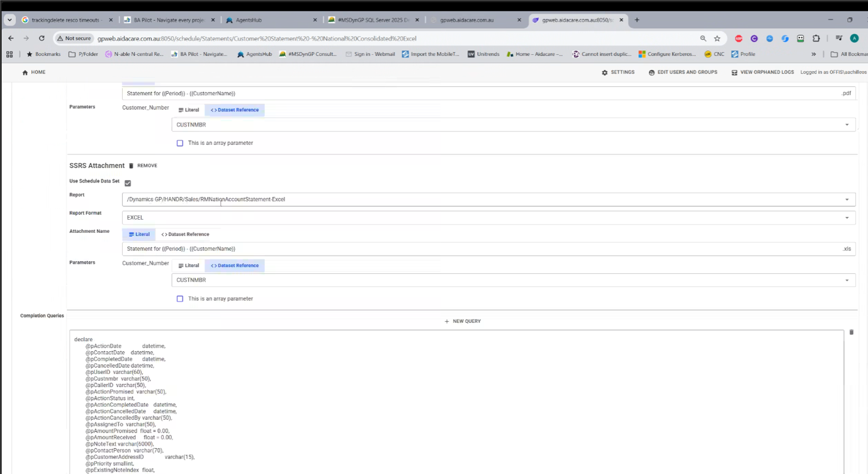
Task: Open the N-able N-central bookmark
Action: 134,54
